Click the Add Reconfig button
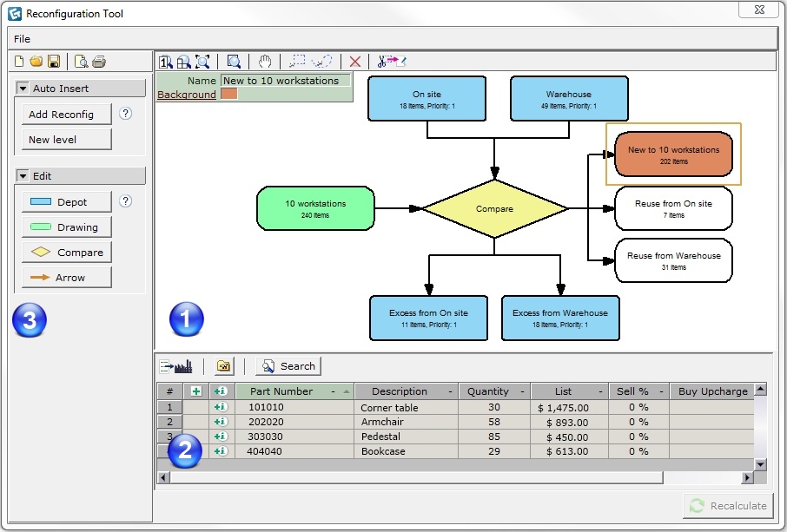The width and height of the screenshot is (787, 532). [64, 114]
